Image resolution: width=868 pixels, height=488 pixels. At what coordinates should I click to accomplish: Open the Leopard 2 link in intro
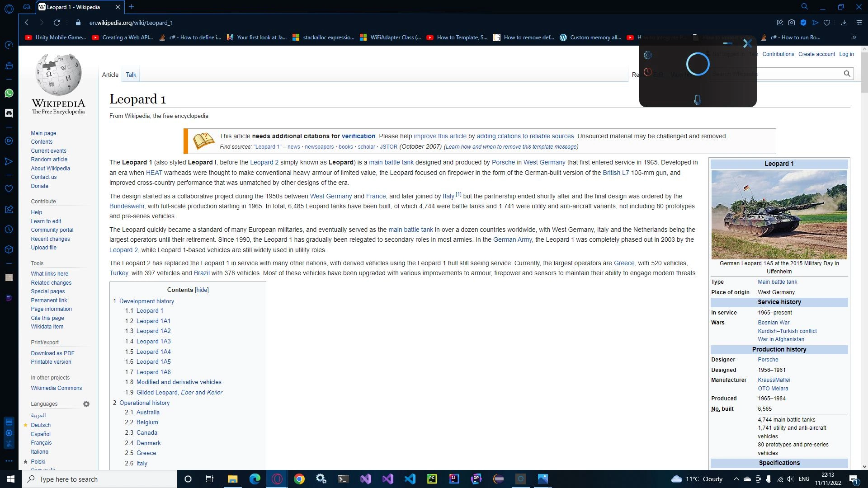tap(264, 163)
